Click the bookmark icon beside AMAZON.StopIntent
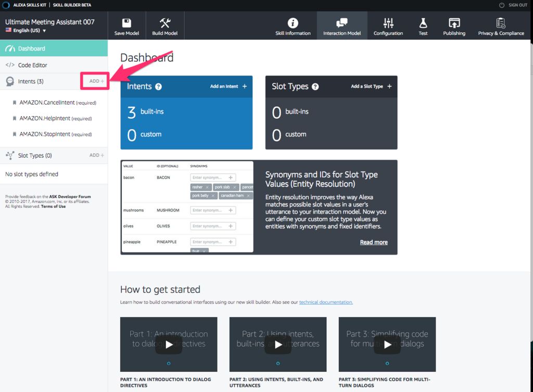The image size is (533, 392). click(x=14, y=134)
